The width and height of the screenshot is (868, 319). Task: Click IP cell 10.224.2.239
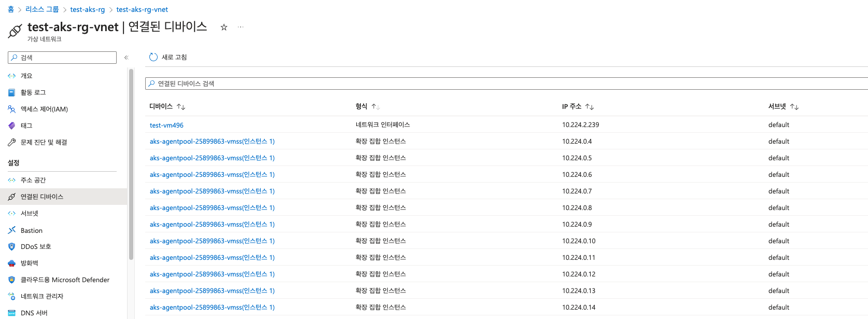[580, 125]
